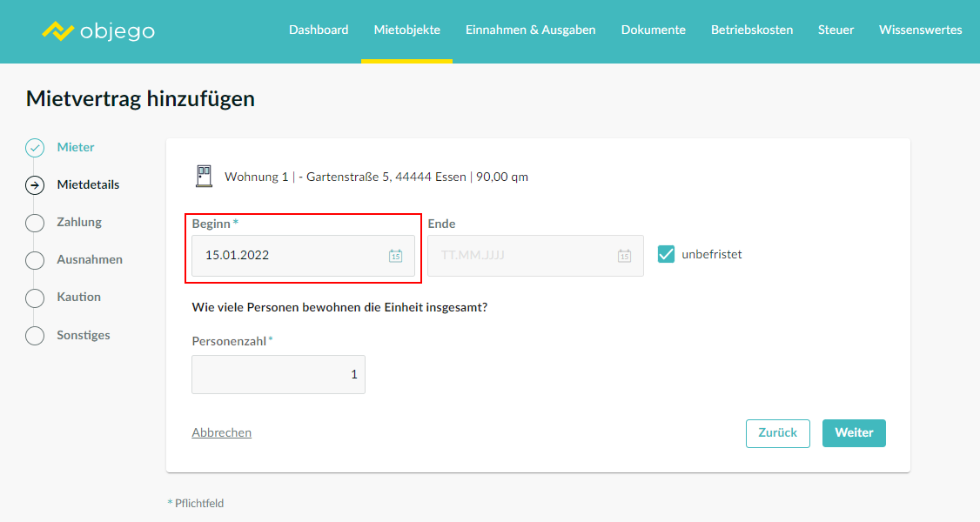Image resolution: width=980 pixels, height=522 pixels.
Task: Open the Betriebskosten menu item
Action: (751, 30)
